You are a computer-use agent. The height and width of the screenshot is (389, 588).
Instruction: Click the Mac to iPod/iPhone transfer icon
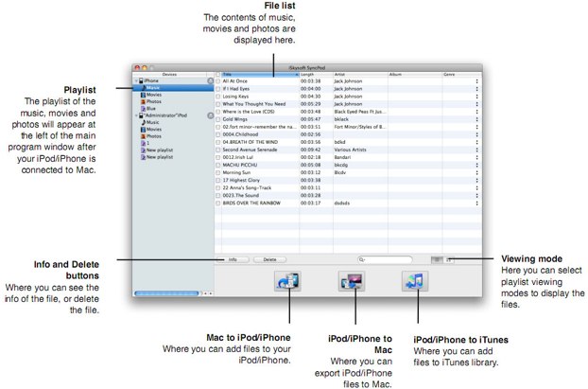point(287,281)
